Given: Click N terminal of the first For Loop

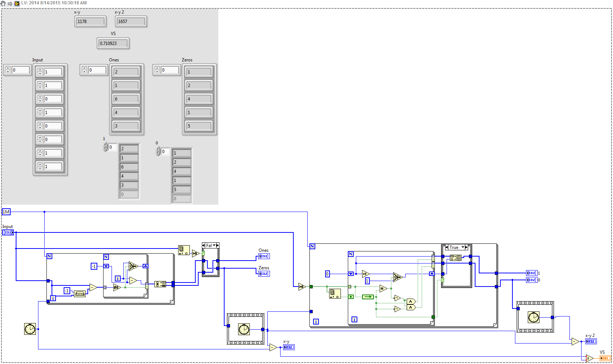Looking at the screenshot, I should (x=49, y=256).
